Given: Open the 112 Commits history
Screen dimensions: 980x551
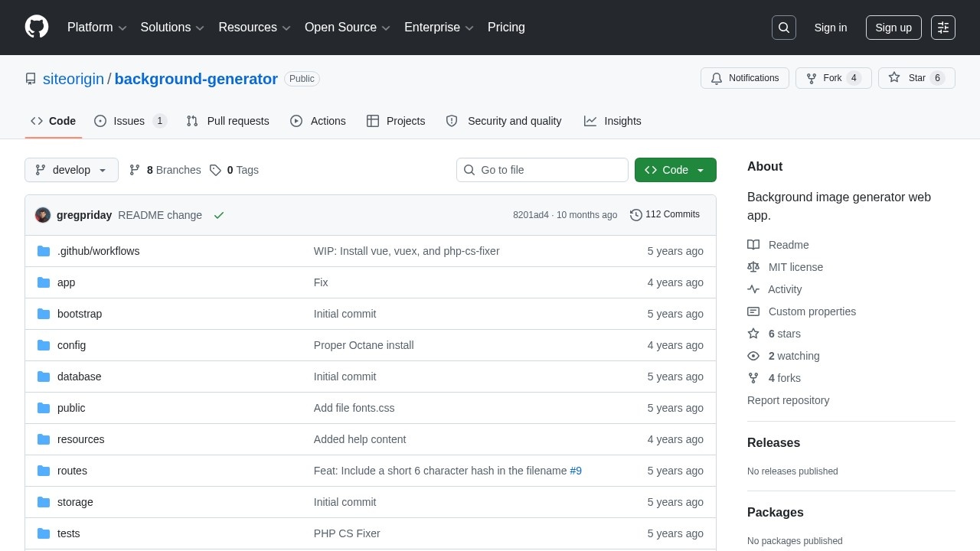Looking at the screenshot, I should pyautogui.click(x=665, y=215).
